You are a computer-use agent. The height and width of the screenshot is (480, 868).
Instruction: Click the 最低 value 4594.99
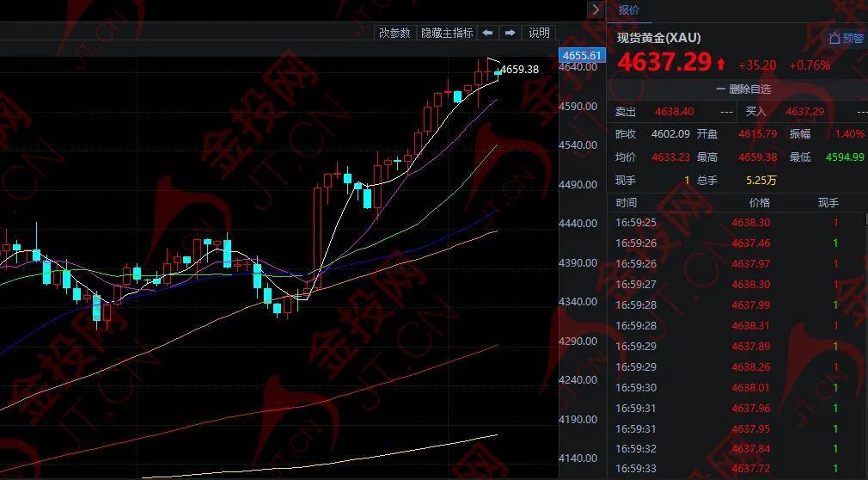[845, 157]
